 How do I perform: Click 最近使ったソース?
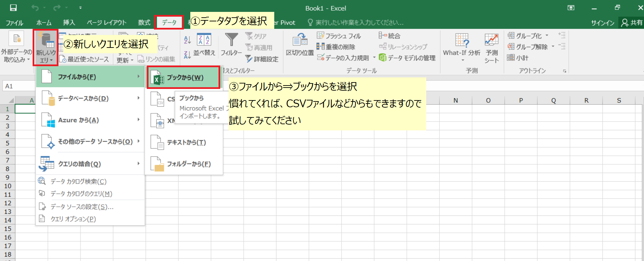tap(84, 59)
